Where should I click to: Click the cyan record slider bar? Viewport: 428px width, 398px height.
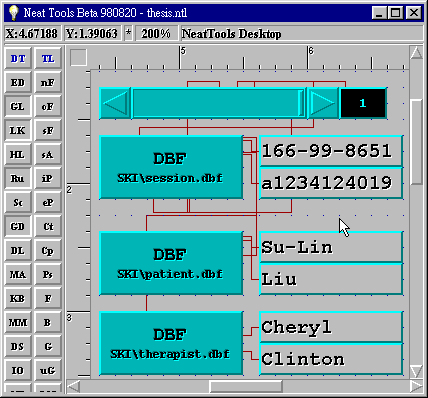(x=219, y=103)
